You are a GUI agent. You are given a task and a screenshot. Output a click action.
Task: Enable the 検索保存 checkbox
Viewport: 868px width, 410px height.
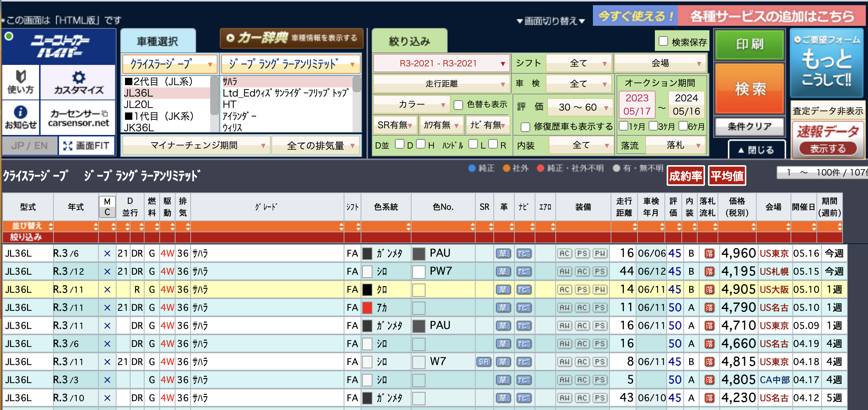tap(663, 41)
